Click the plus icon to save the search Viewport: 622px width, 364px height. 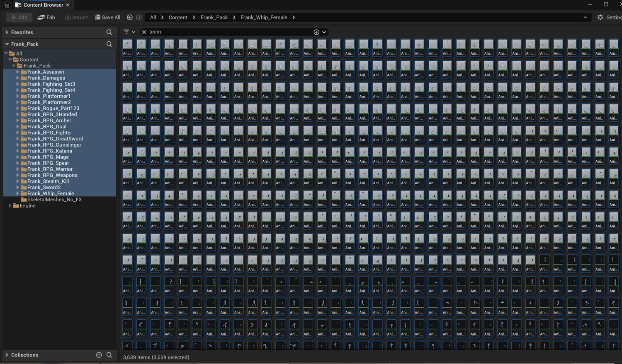[x=316, y=32]
